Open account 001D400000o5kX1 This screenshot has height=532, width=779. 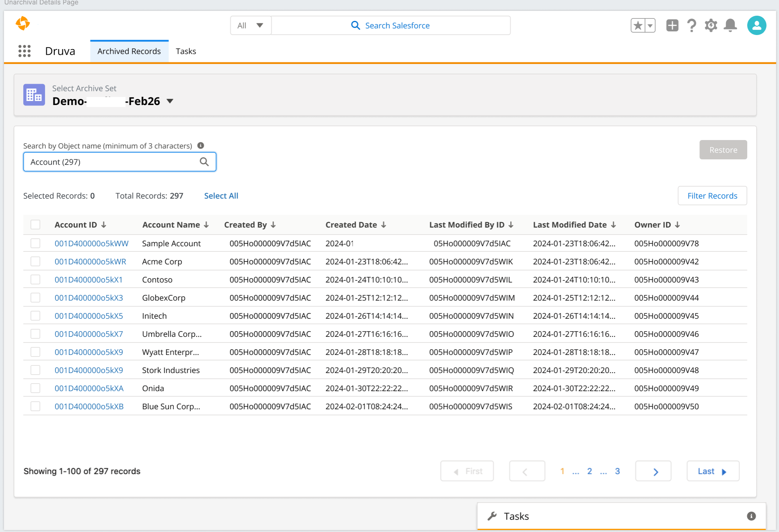pos(89,280)
